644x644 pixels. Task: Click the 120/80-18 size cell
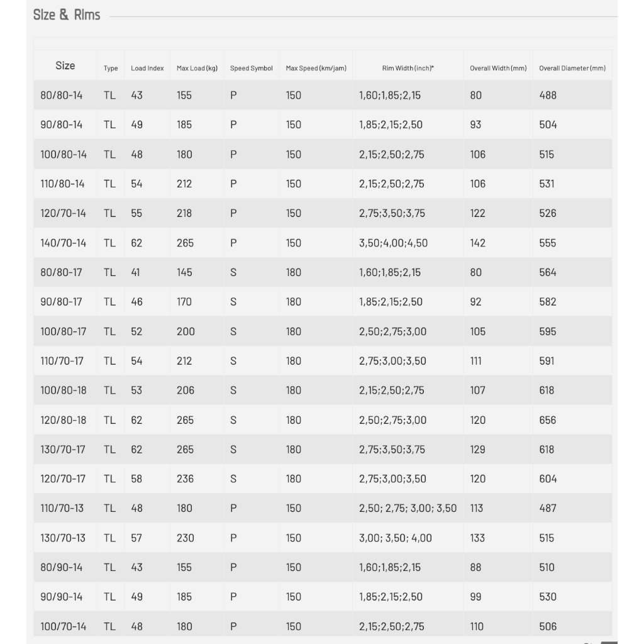[x=64, y=420]
